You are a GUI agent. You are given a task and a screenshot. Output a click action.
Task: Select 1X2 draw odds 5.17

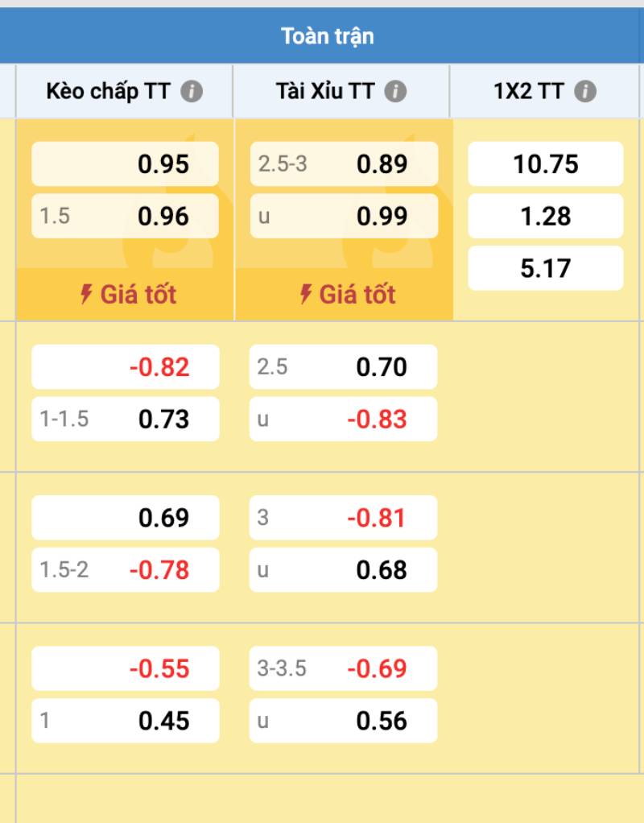click(x=546, y=268)
